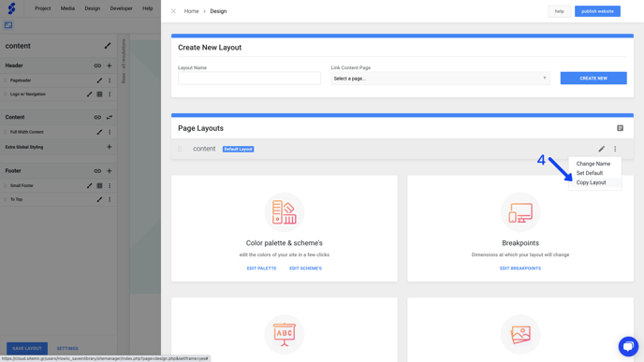Click the Base - all resolutions vertical label
This screenshot has height=362, width=644.
click(x=124, y=61)
